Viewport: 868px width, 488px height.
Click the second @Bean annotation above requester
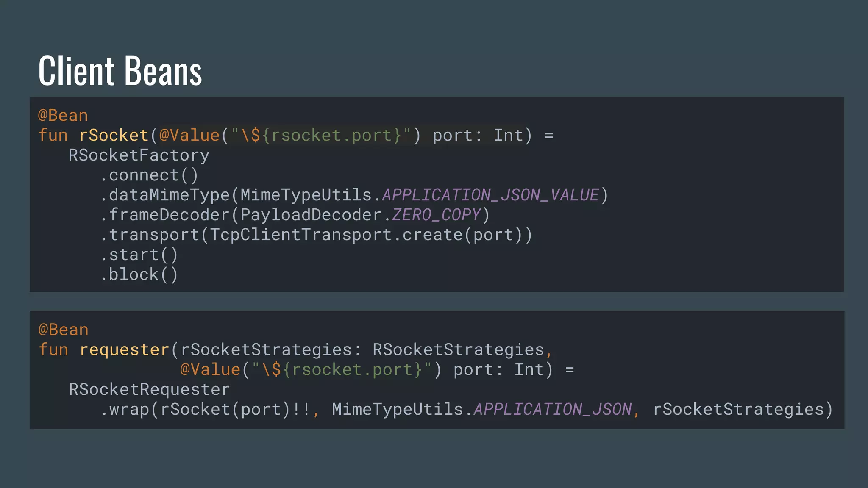[x=63, y=330]
